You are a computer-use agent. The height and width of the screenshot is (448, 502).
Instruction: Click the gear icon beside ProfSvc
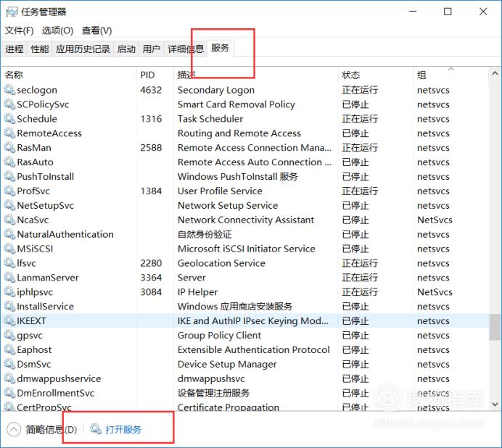click(9, 191)
